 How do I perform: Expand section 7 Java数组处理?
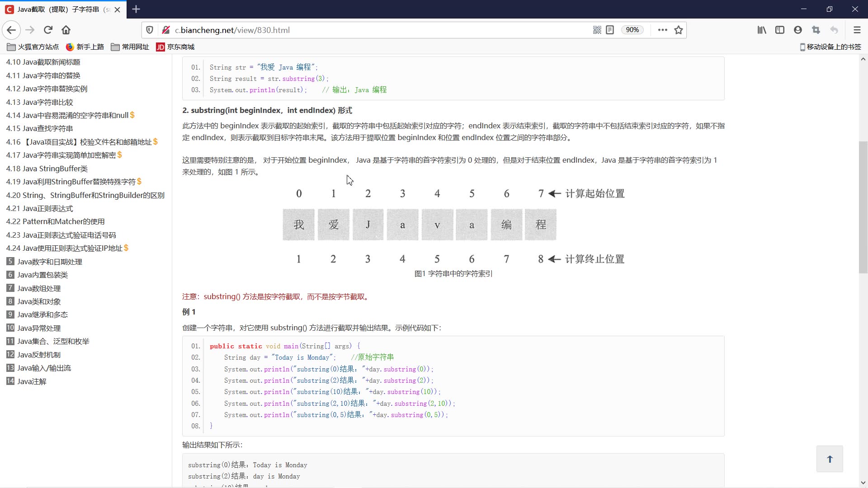coord(33,288)
